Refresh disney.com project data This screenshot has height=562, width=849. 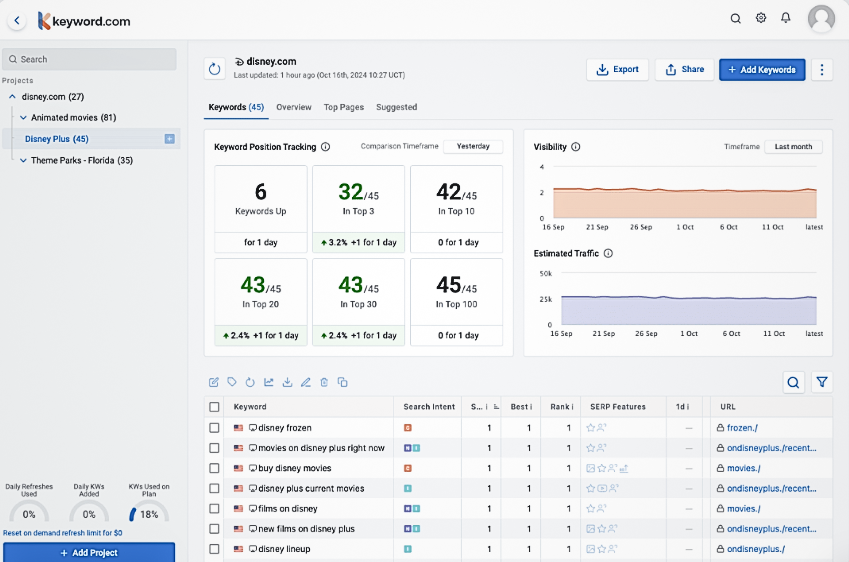click(215, 69)
